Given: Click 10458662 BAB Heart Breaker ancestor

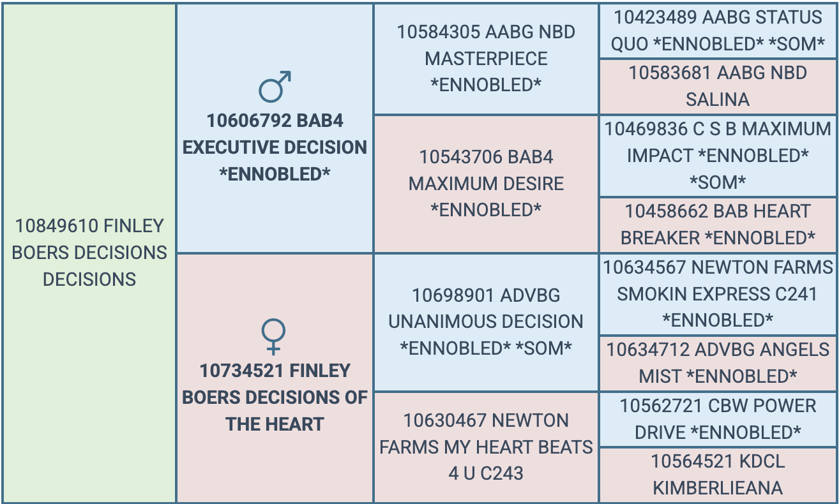Looking at the screenshot, I should 718,225.
